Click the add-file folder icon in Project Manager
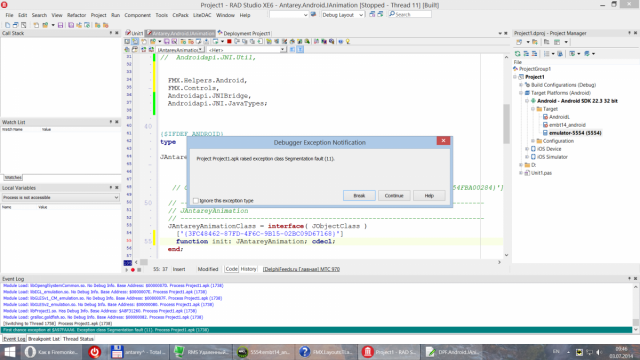 click(535, 42)
